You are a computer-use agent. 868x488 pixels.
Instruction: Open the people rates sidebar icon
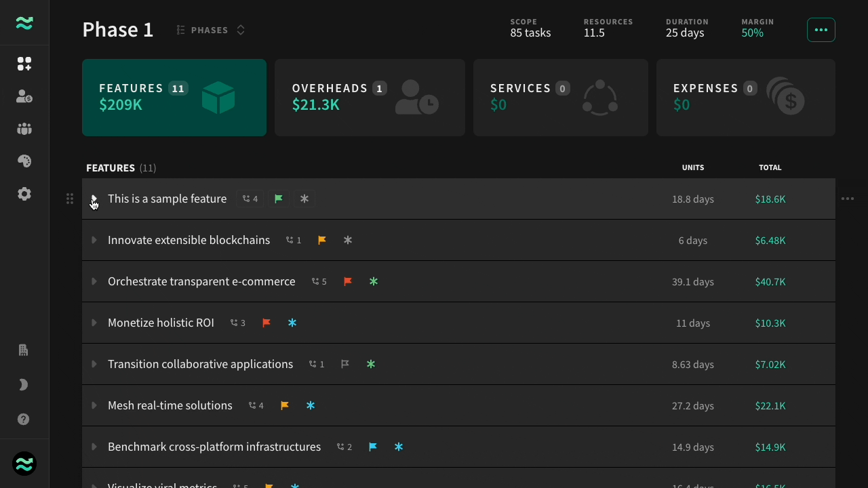24,96
